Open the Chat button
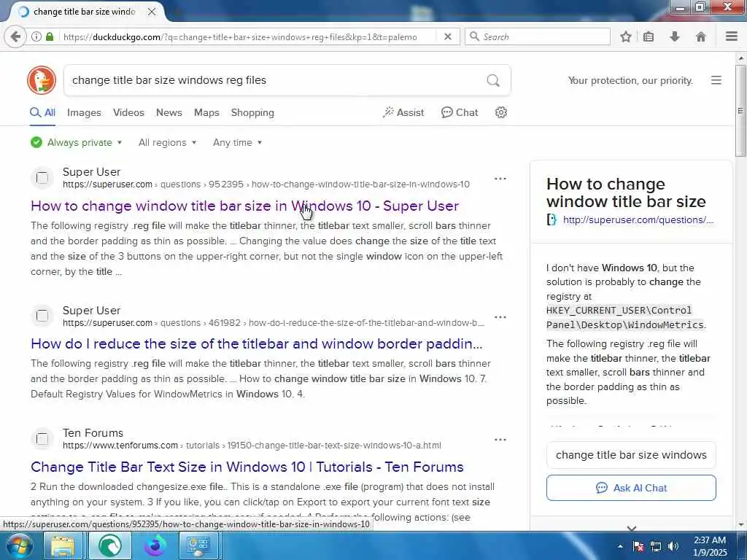This screenshot has width=747, height=560. click(460, 112)
